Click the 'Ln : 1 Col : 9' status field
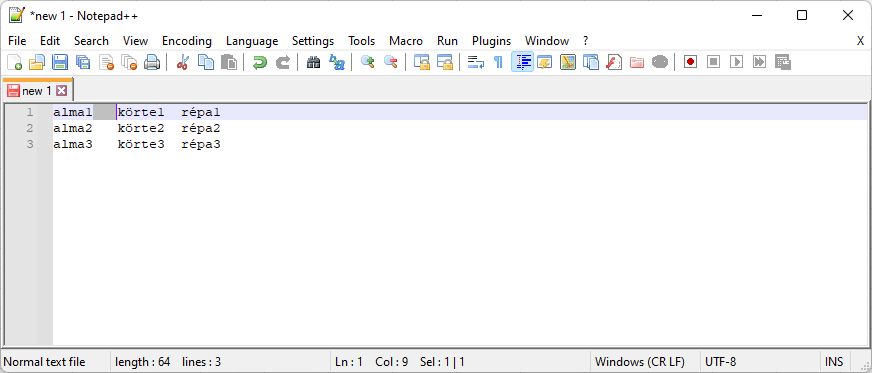The height and width of the screenshot is (373, 872). coord(371,362)
